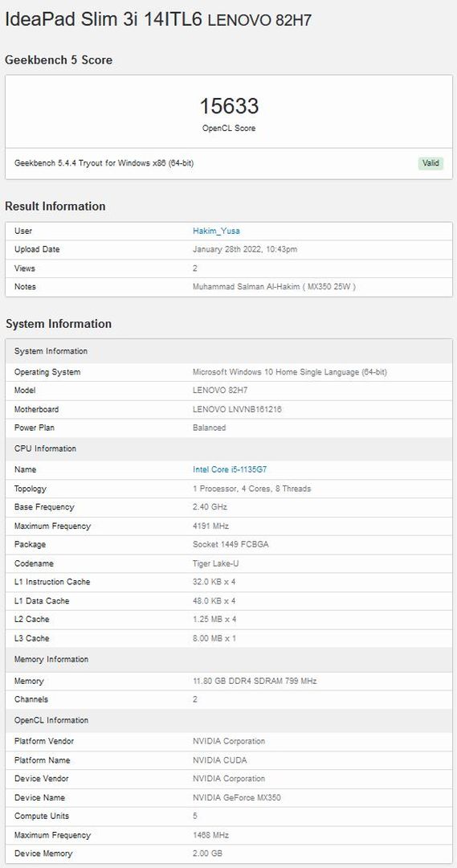Click the Notes text mentioning MX350 25W
The height and width of the screenshot is (868, 457).
pos(274,287)
